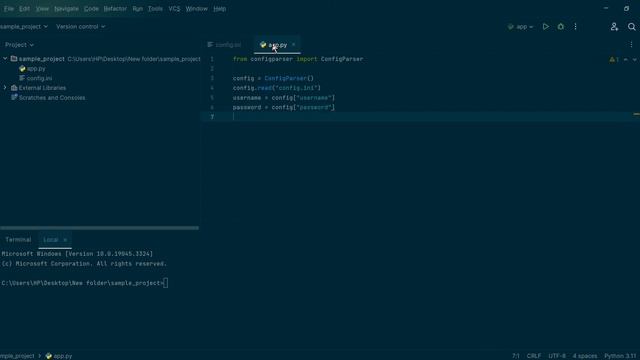Open the View menu
This screenshot has height=360, width=640.
[x=42, y=9]
